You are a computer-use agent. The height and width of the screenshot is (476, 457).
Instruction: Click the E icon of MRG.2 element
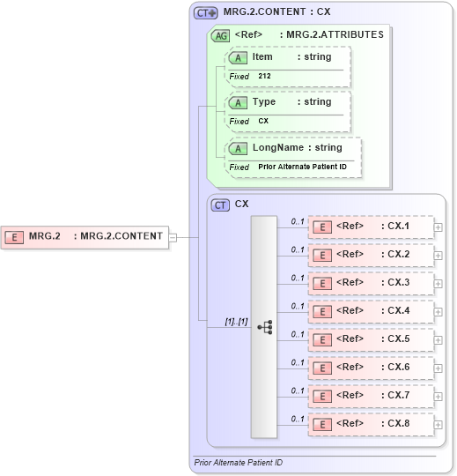(14, 237)
